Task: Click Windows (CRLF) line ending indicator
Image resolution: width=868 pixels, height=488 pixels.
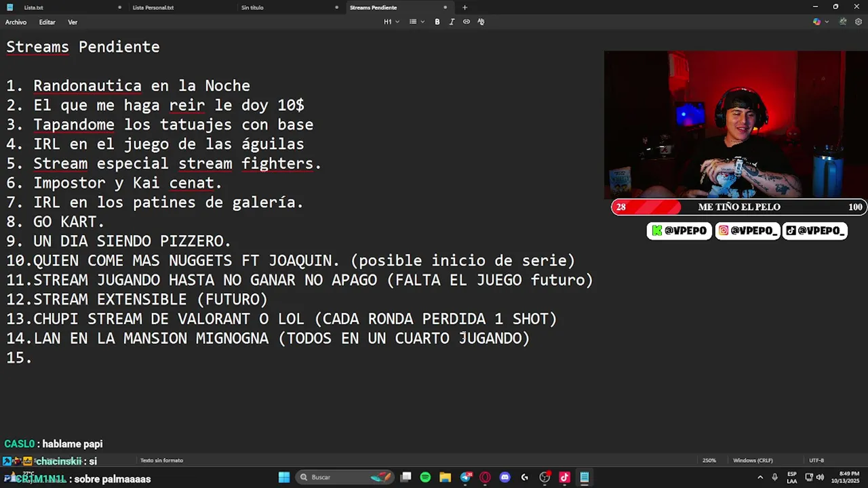Action: coord(753,460)
